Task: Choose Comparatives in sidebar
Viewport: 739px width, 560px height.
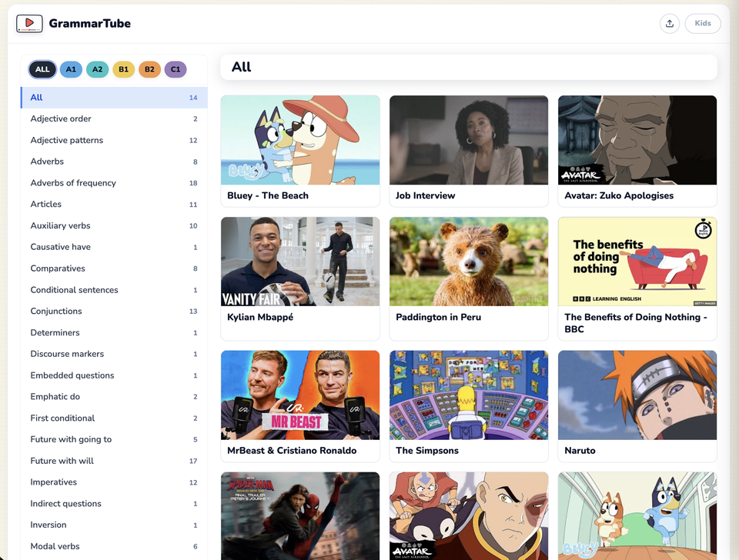Action: coord(114,268)
